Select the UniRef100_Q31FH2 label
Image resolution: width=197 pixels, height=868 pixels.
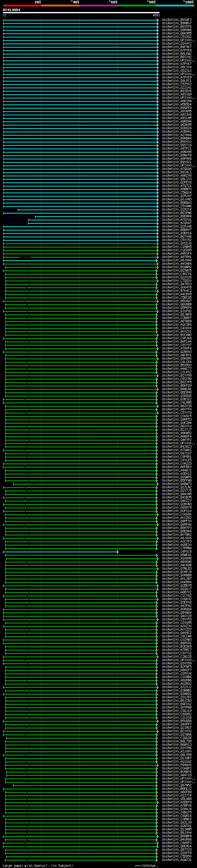tap(176, 311)
